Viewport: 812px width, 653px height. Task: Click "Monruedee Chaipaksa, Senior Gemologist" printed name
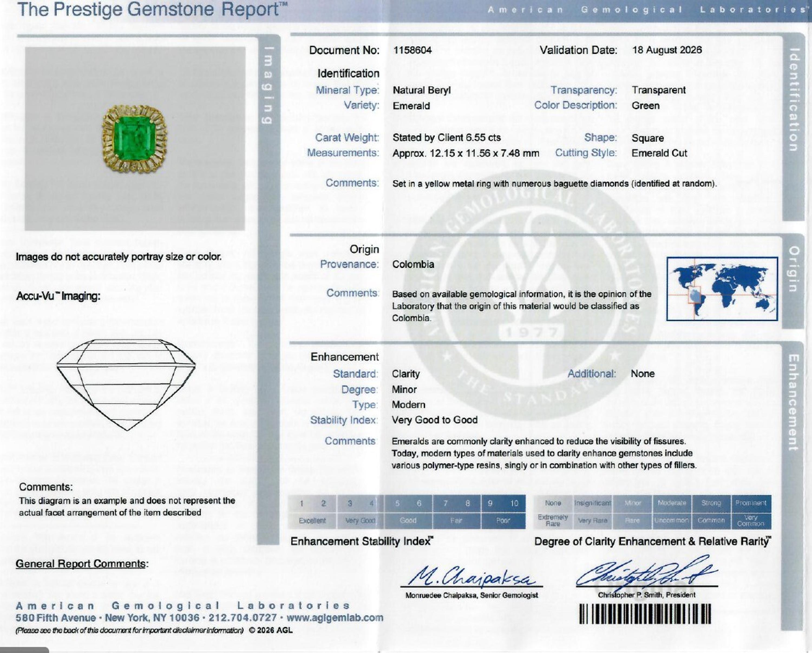click(x=472, y=596)
